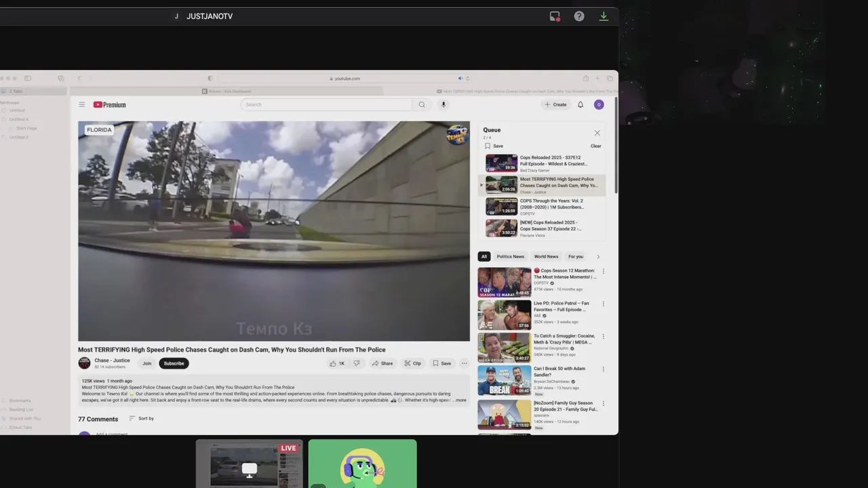The height and width of the screenshot is (488, 868).
Task: Select the For you chip
Action: click(x=576, y=257)
